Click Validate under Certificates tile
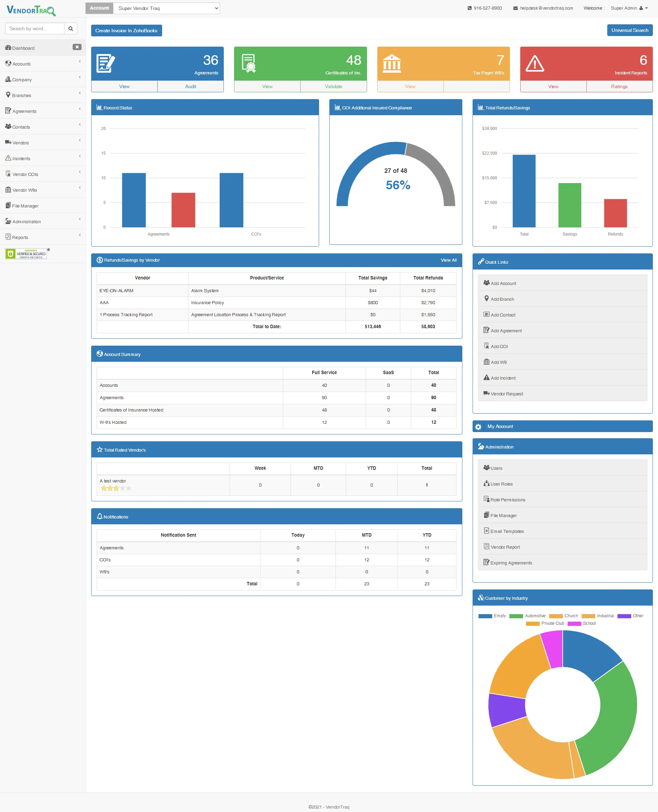 pyautogui.click(x=333, y=86)
